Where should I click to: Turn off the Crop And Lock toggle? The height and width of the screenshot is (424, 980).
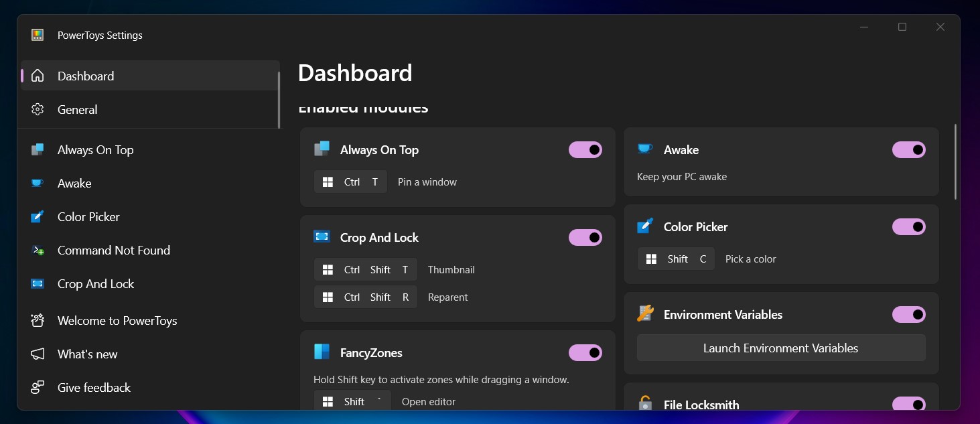click(x=585, y=238)
